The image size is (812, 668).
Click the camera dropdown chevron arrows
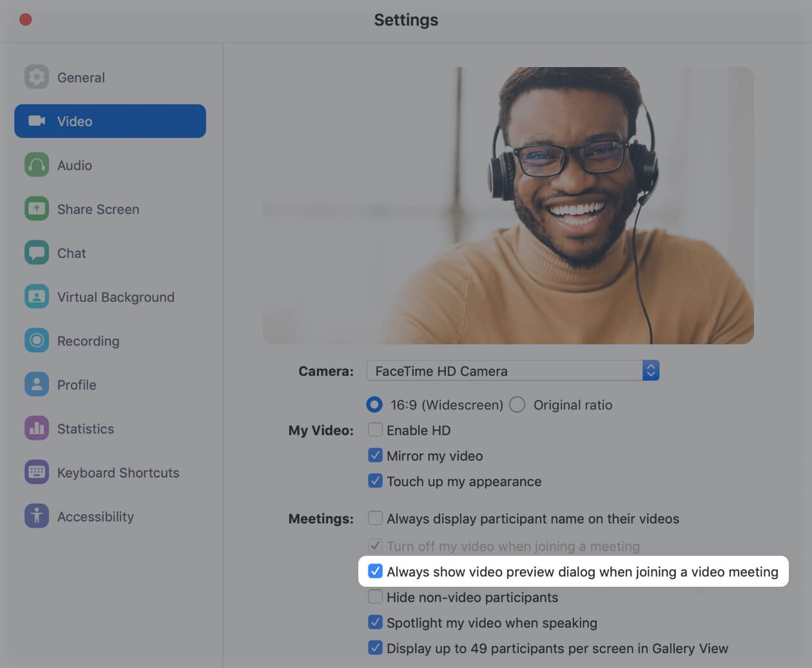(651, 370)
